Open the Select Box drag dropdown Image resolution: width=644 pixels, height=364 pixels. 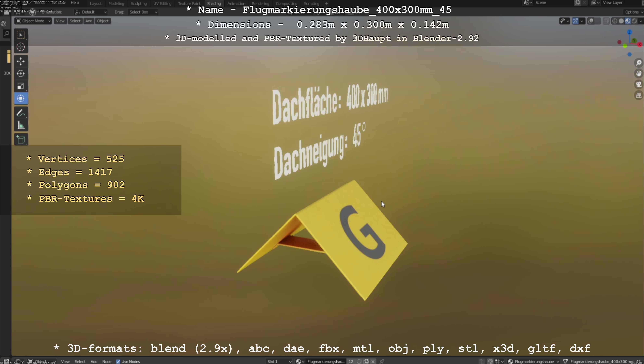(x=143, y=12)
